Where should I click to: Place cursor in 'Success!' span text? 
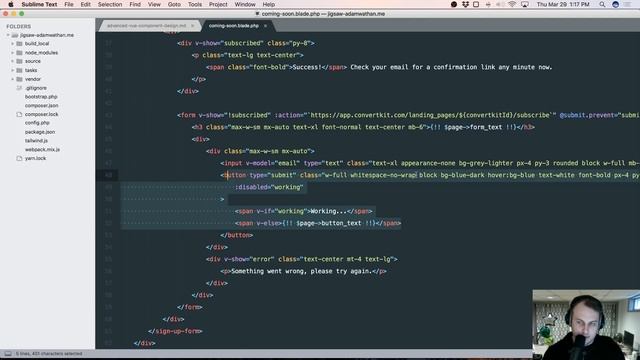307,67
